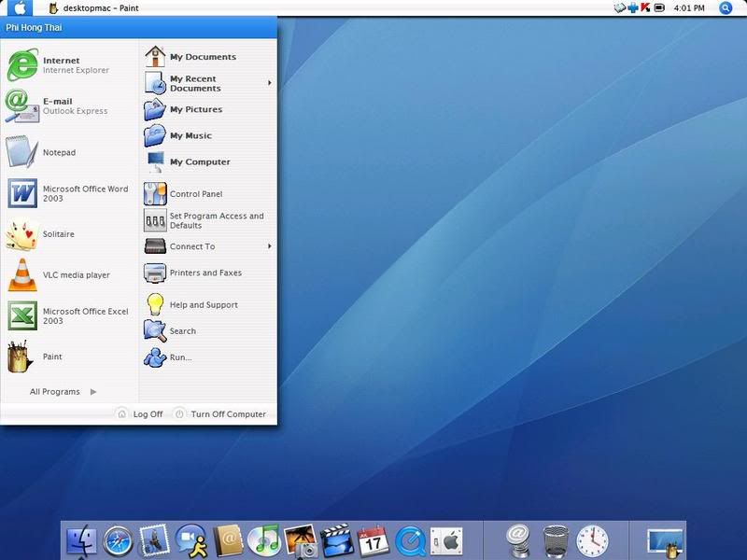
Task: Click the Turn Off Computer button
Action: point(221,413)
